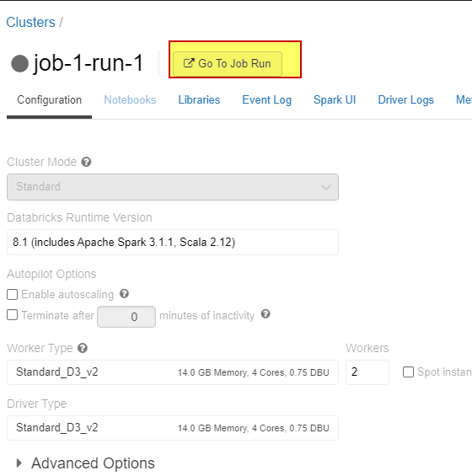Image resolution: width=472 pixels, height=476 pixels.
Task: Open the Cluster Mode Standard dropdown
Action: click(x=173, y=187)
